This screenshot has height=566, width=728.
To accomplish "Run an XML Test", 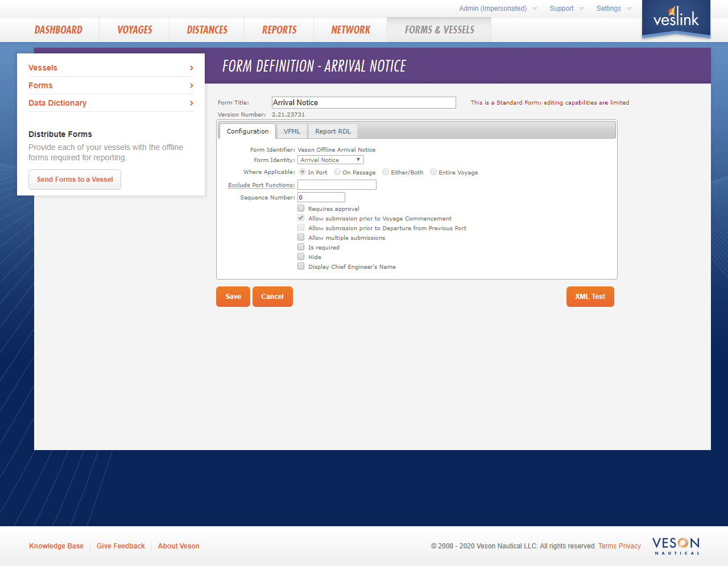I will pyautogui.click(x=590, y=296).
